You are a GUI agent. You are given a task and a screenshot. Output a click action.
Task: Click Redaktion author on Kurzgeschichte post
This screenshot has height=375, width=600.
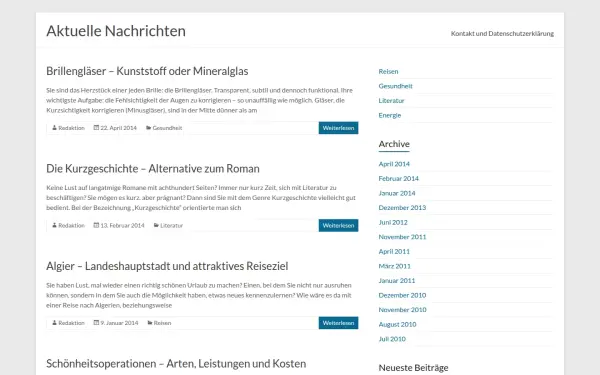[71, 225]
